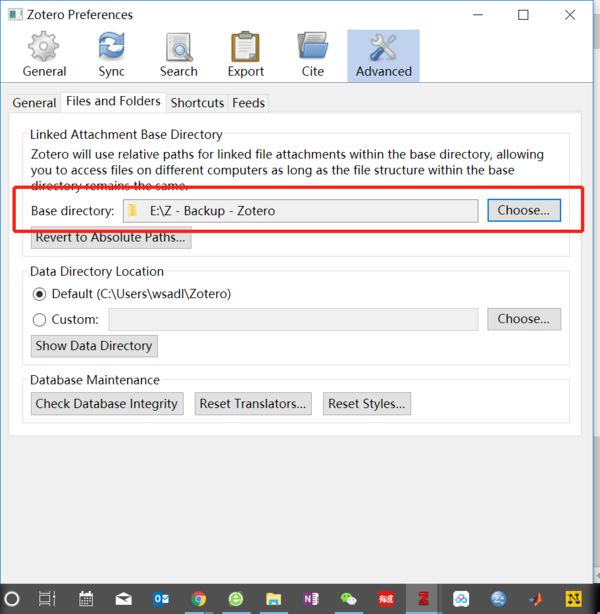Screen dimensions: 600x614
Task: Switch to the General sub-tab
Action: click(34, 103)
